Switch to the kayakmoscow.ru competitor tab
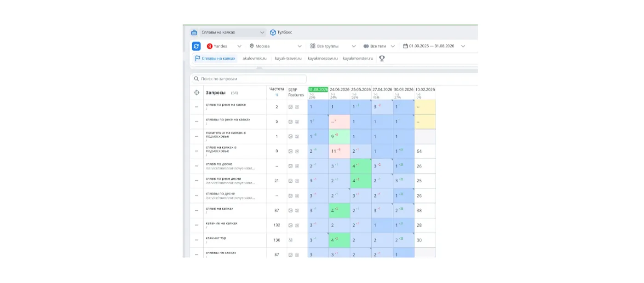The height and width of the screenshot is (283, 644). 322,58
